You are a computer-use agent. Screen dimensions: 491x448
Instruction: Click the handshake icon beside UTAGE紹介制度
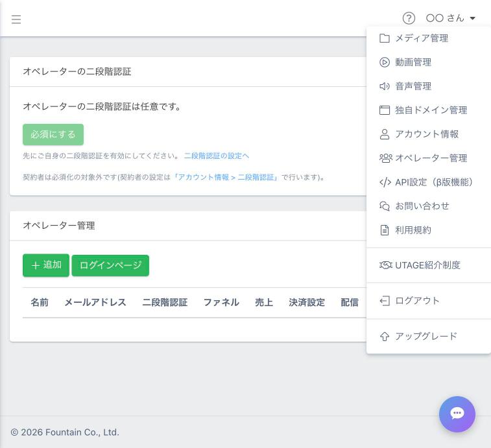(386, 265)
